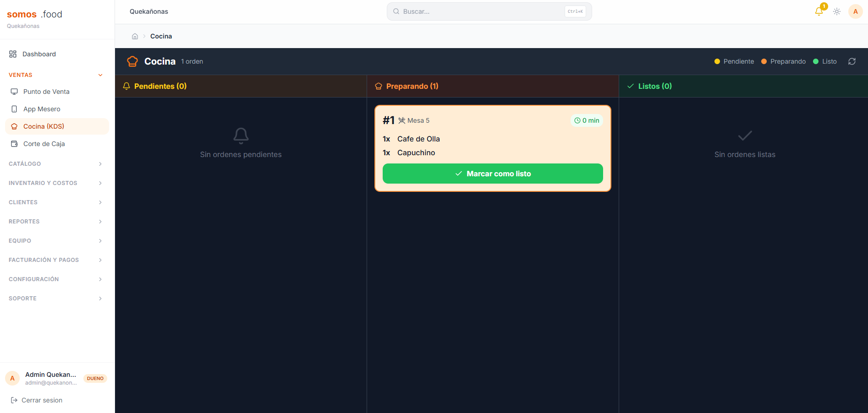Select Cocina (KDS) in sidebar
The image size is (868, 413).
coord(57,126)
